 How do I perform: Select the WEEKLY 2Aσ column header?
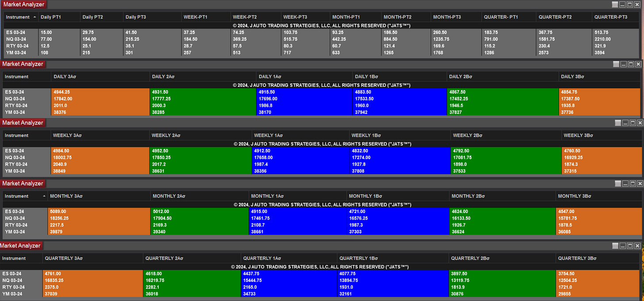[x=200, y=135]
